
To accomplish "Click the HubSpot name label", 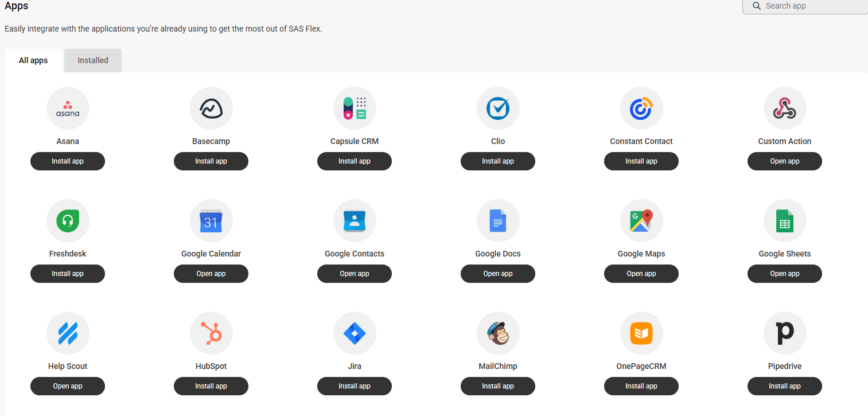I will (x=211, y=366).
